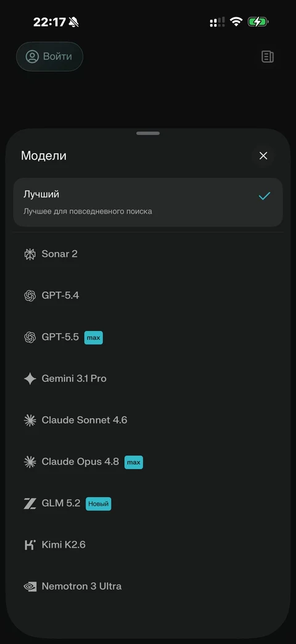Tap the checkmark on the Лучший row

(x=265, y=196)
